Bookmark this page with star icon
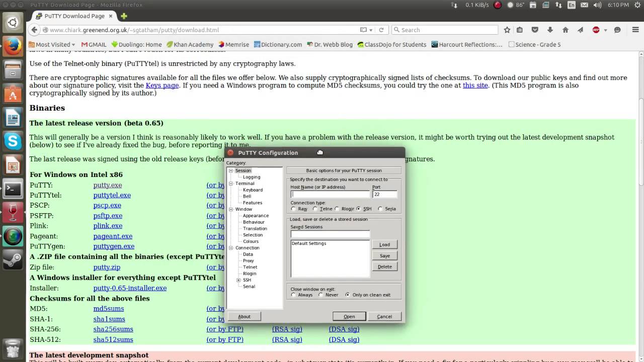This screenshot has height=362, width=644. [x=507, y=30]
